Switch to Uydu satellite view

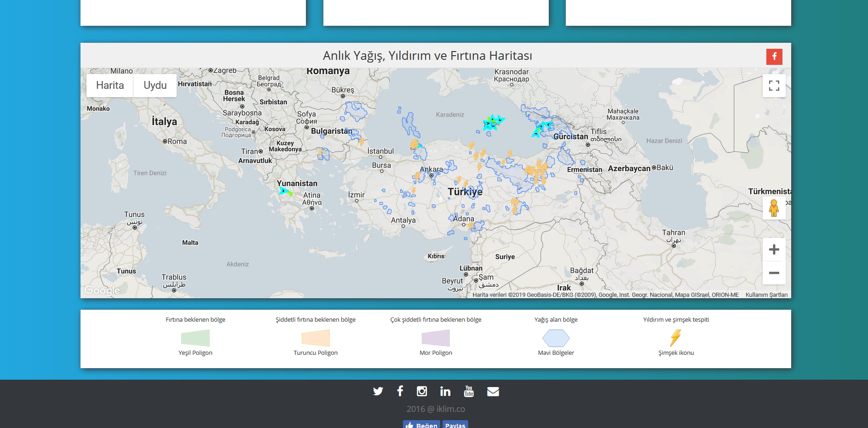[155, 86]
